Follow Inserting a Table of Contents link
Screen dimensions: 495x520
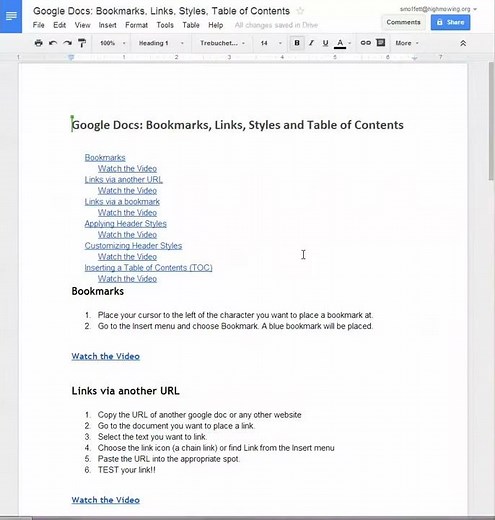click(x=148, y=268)
